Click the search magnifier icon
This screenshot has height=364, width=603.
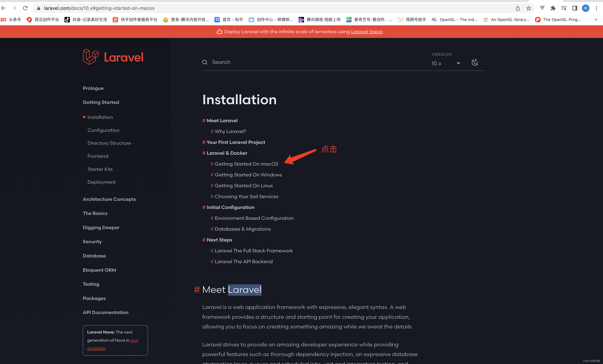[x=205, y=62]
